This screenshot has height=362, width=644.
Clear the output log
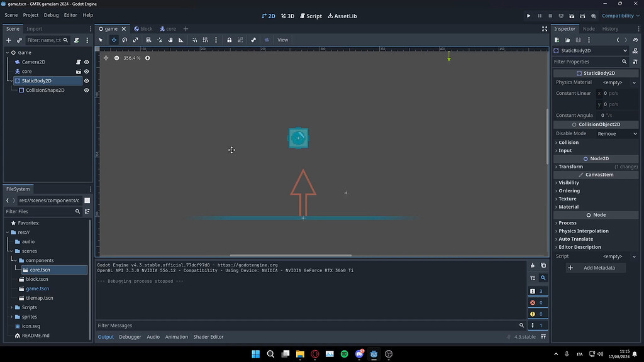(533, 266)
